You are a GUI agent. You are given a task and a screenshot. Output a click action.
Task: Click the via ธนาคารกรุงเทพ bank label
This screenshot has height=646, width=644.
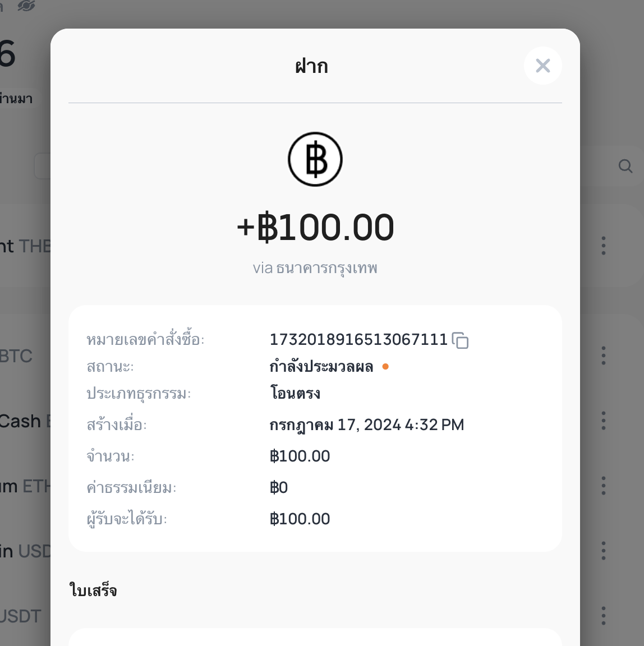tap(315, 268)
